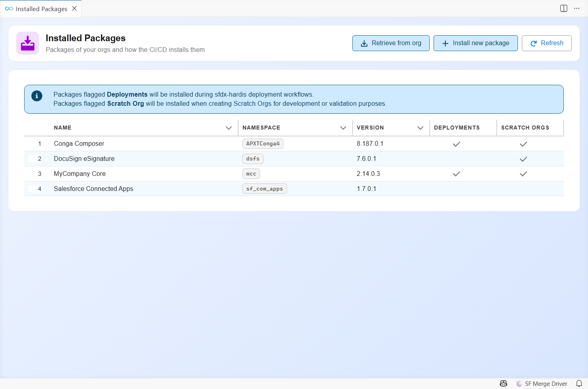
Task: Toggle Deployments check for Conga Composer
Action: coord(457,144)
